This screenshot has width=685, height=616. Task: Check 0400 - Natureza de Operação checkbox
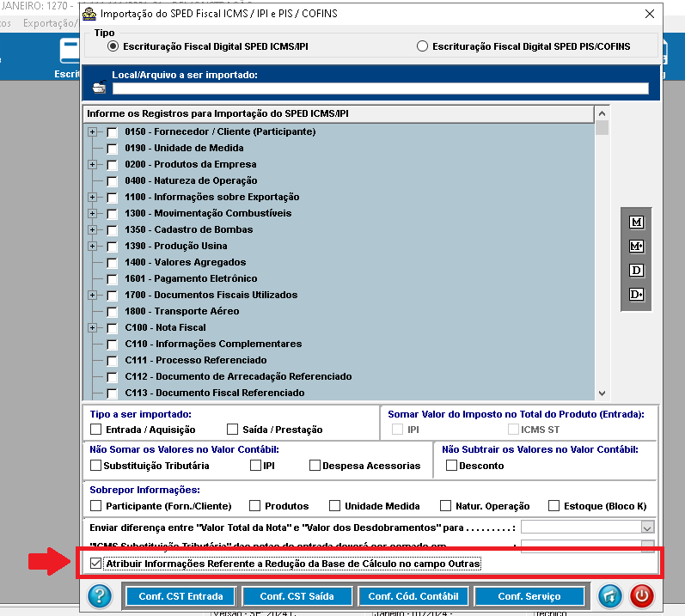113,180
